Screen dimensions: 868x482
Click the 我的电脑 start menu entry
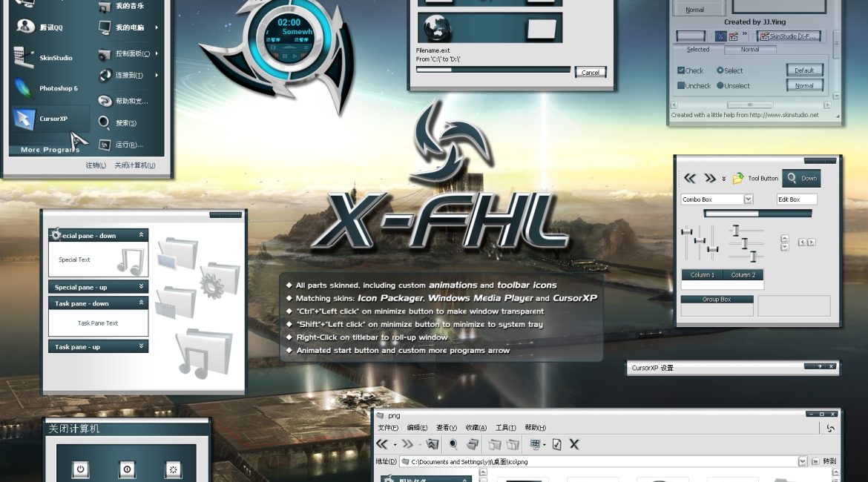pos(128,27)
